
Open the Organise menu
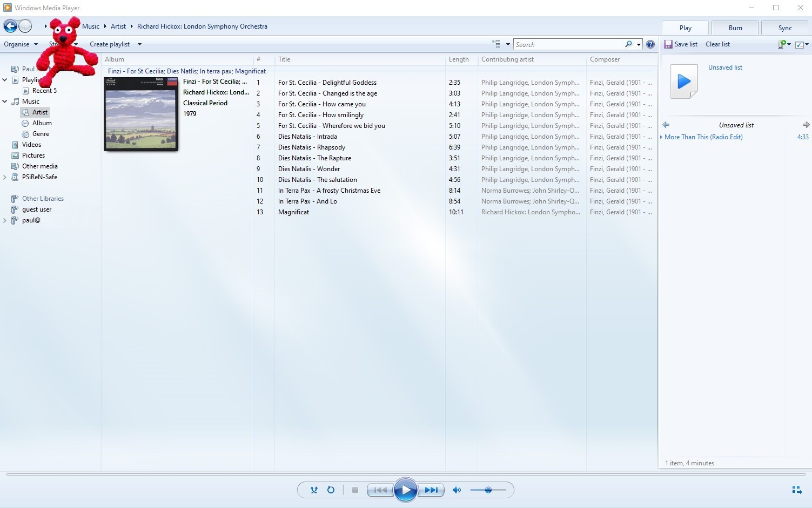(x=21, y=44)
